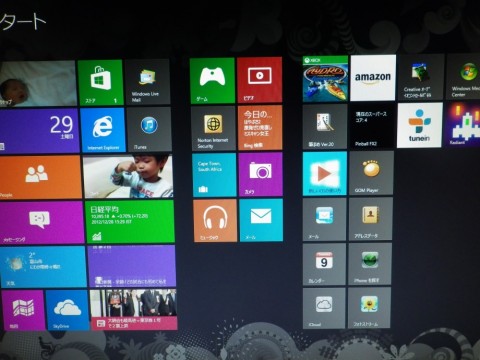Open the Messaging tile

[x=42, y=223]
